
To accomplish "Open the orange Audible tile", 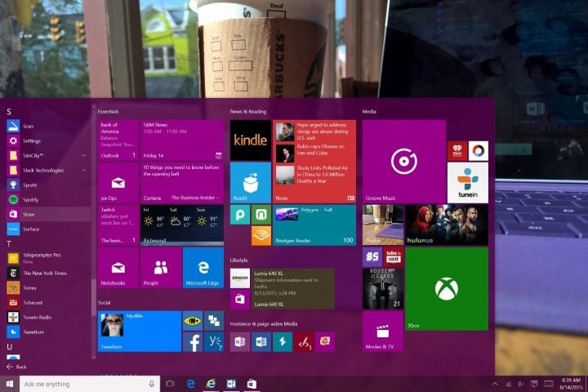I will click(261, 235).
